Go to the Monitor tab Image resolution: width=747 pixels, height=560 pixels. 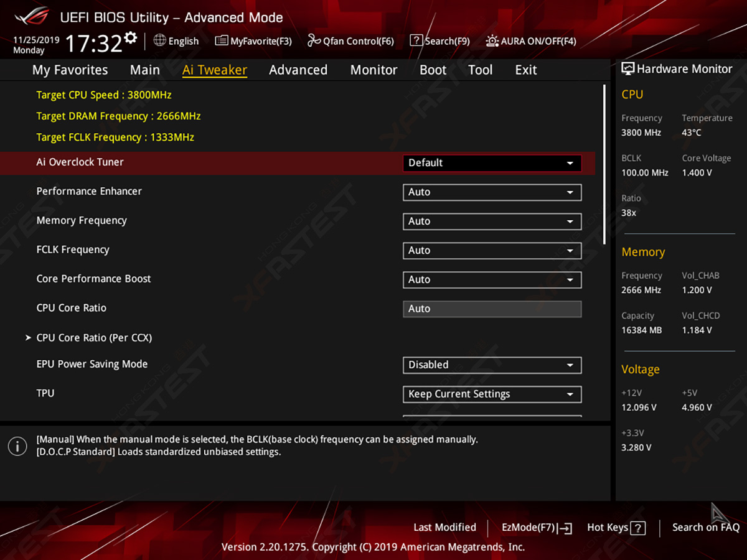point(374,70)
